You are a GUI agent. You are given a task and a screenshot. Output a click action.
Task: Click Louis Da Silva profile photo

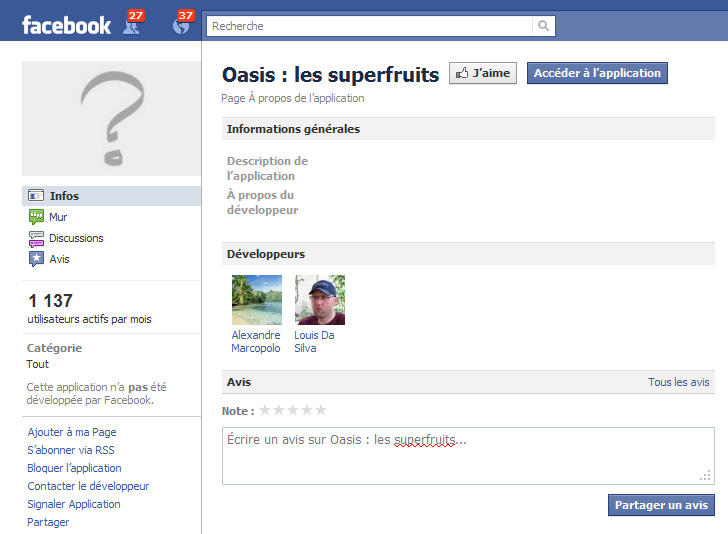320,300
